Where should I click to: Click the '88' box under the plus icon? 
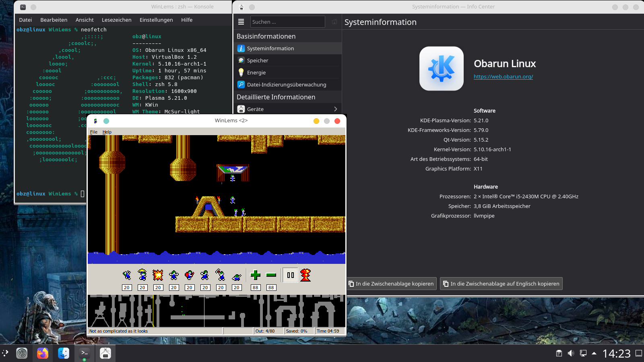(256, 288)
